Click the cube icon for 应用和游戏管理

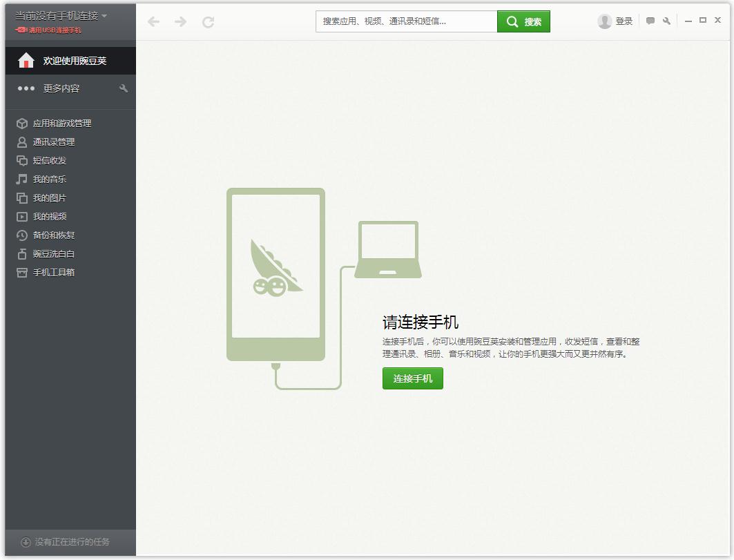pos(22,123)
